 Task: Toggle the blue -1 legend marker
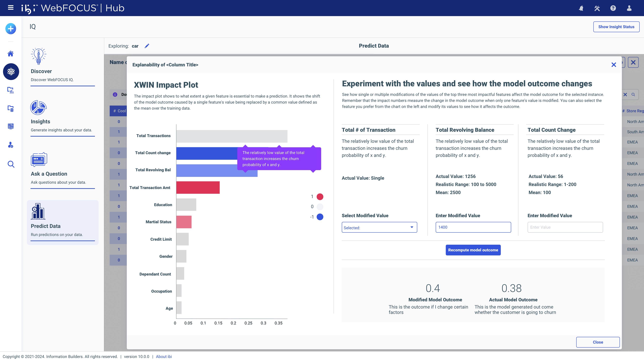[320, 217]
